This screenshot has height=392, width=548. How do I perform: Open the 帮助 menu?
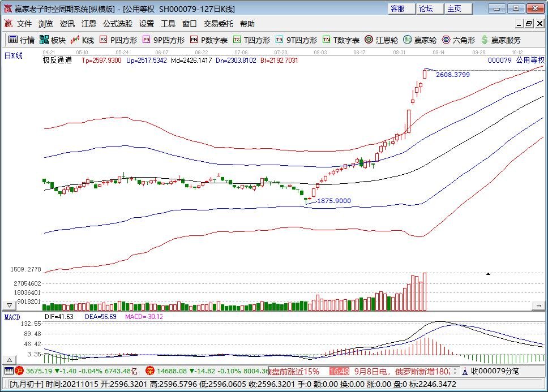pyautogui.click(x=247, y=24)
